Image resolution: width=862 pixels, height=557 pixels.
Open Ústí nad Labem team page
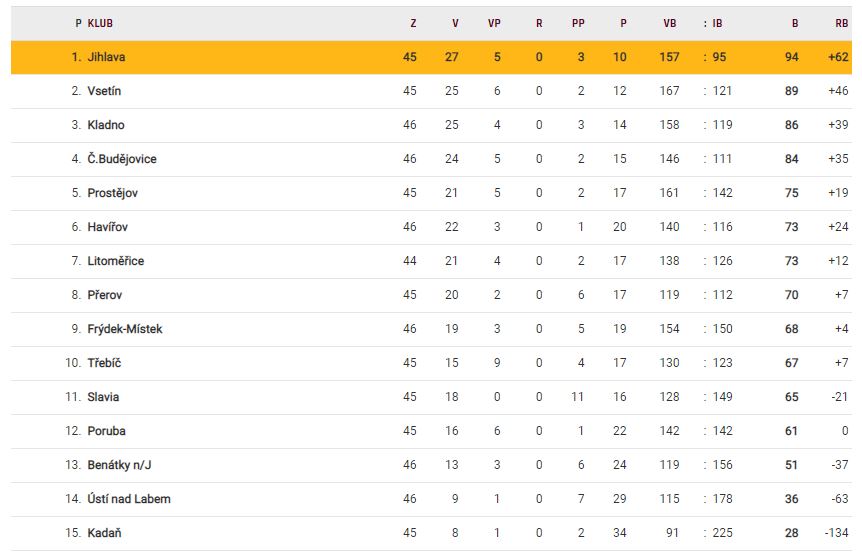(x=129, y=499)
